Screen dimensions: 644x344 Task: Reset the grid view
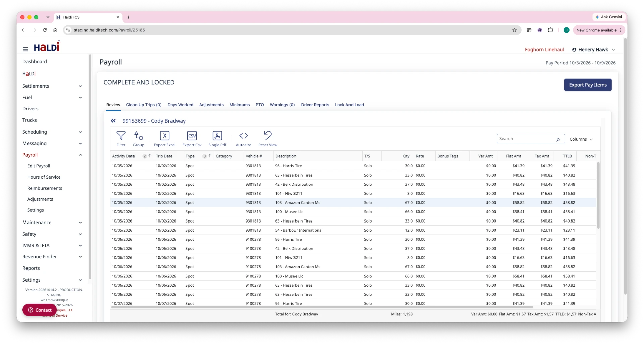[x=267, y=139]
